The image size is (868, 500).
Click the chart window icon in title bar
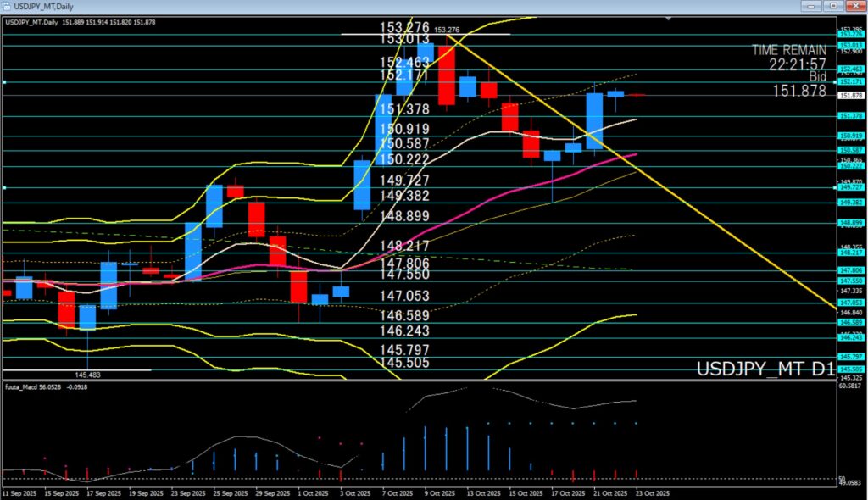point(7,6)
